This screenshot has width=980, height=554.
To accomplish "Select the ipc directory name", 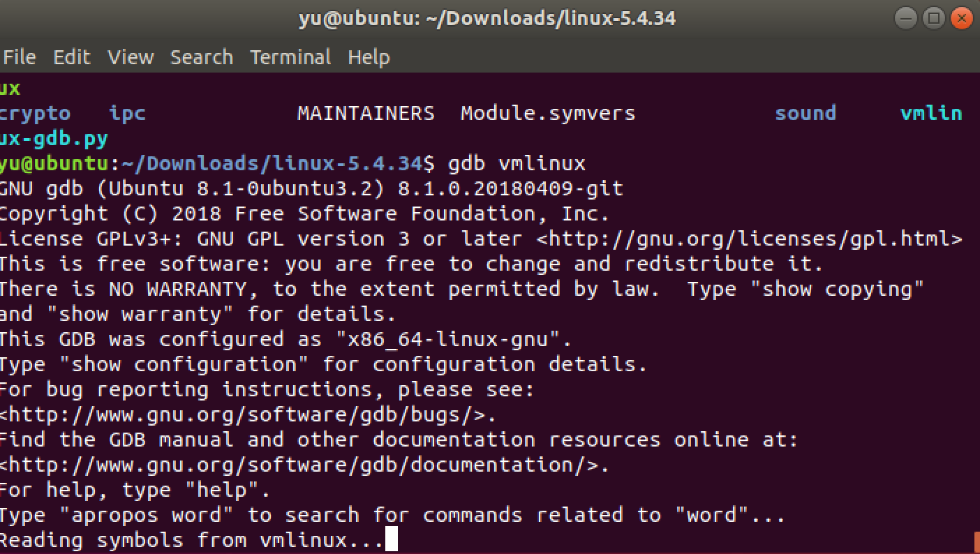I will click(x=127, y=113).
